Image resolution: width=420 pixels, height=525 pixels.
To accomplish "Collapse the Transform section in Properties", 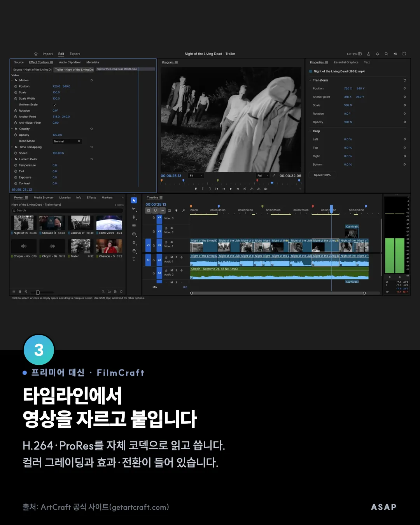I will pos(310,80).
